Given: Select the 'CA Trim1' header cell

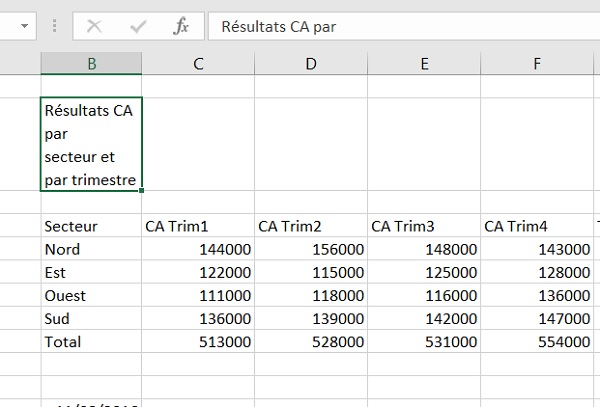Looking at the screenshot, I should 198,226.
